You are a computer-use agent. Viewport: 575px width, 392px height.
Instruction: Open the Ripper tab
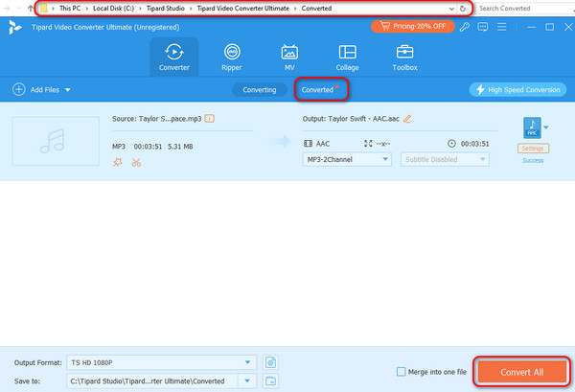click(232, 58)
